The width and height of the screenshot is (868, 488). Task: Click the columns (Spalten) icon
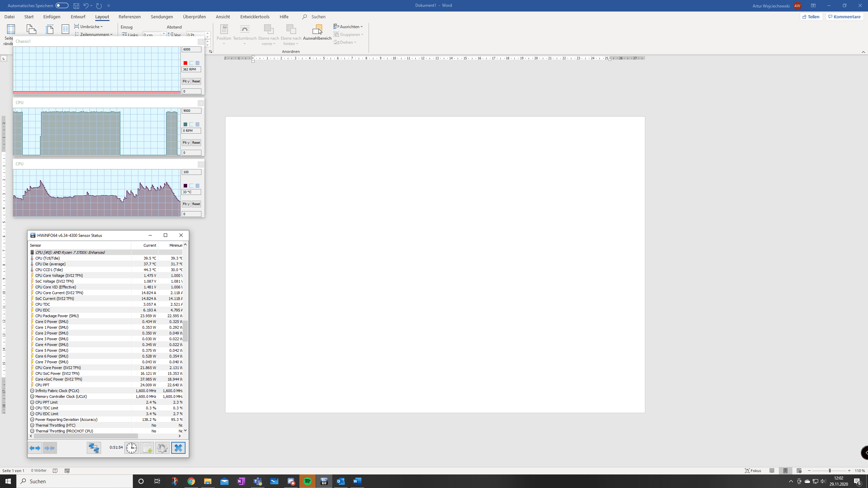pos(65,29)
